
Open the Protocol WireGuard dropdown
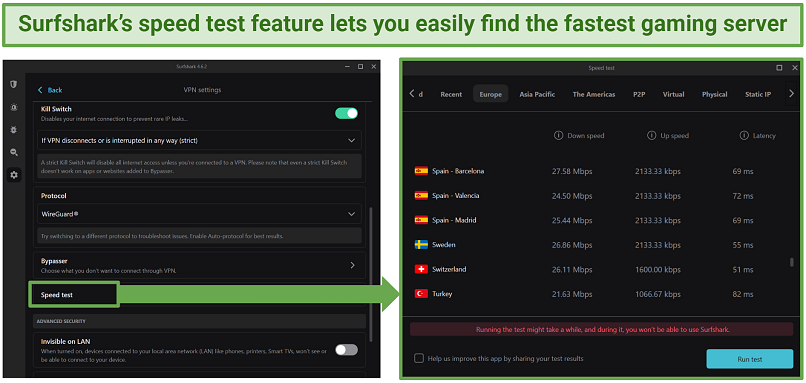[199, 213]
